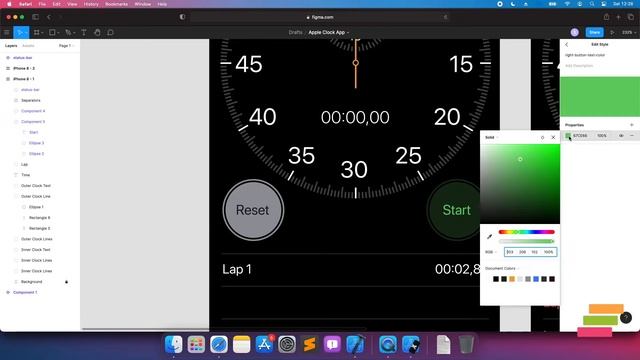Switch to the Assets tab
The image size is (640, 360).
pos(28,46)
